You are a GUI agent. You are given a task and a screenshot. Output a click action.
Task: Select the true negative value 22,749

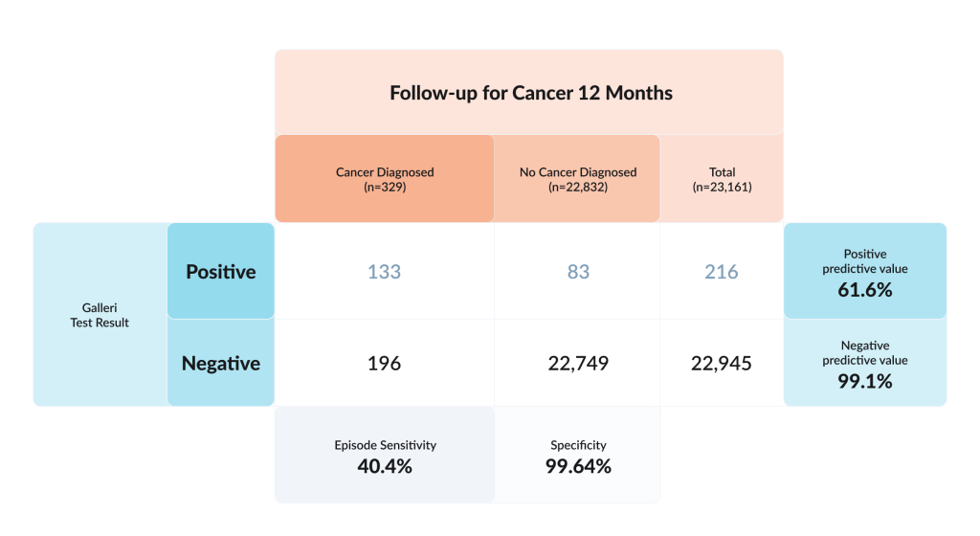pos(577,364)
